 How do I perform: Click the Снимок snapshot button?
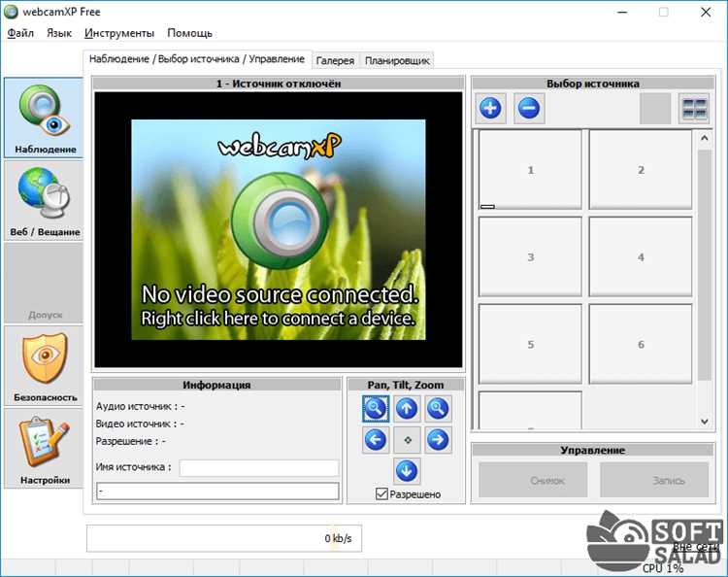click(533, 480)
